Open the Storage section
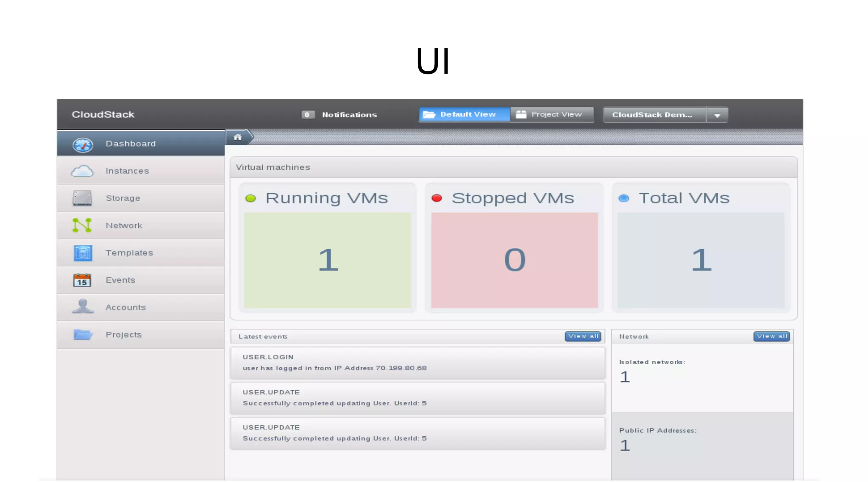868x482 pixels. click(x=141, y=198)
